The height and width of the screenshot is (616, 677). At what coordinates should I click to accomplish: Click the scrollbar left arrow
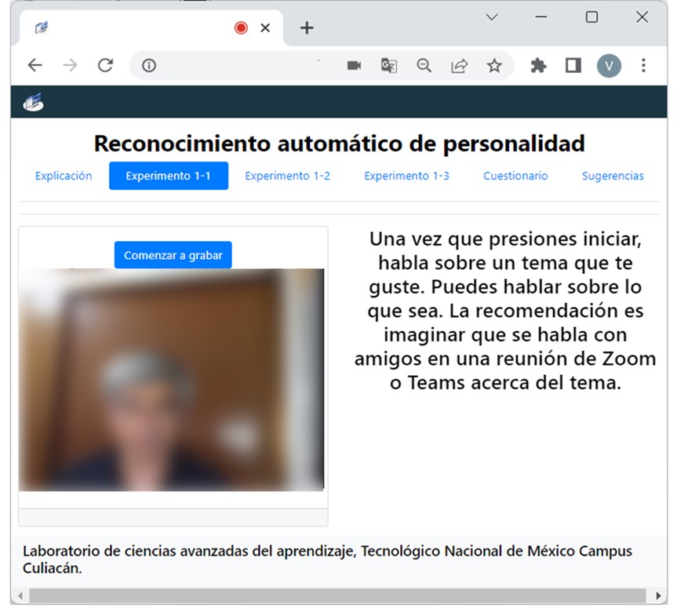click(20, 596)
